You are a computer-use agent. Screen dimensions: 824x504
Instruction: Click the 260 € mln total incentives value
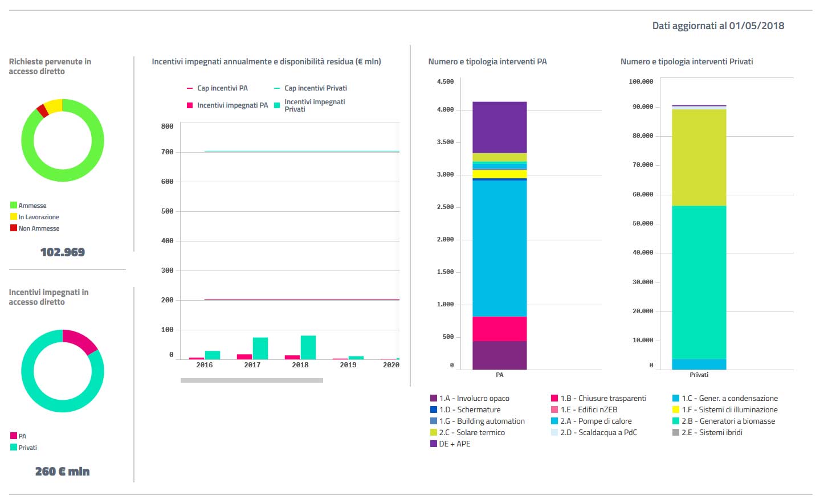click(x=63, y=472)
